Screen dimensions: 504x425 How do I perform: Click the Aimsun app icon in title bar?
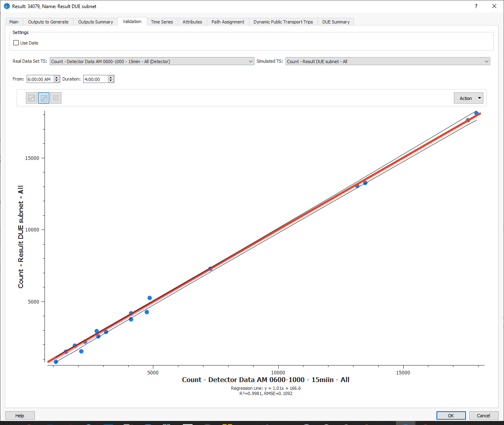click(x=6, y=6)
